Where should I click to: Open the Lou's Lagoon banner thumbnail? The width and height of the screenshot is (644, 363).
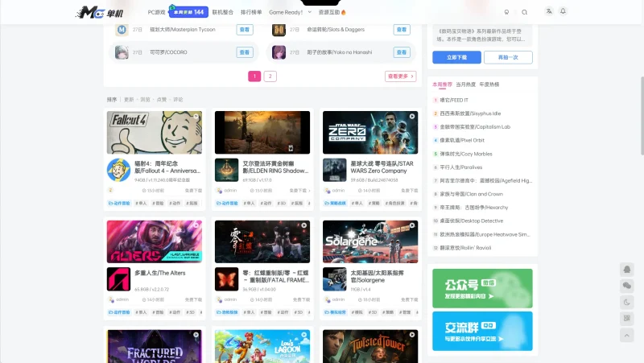[x=262, y=346]
